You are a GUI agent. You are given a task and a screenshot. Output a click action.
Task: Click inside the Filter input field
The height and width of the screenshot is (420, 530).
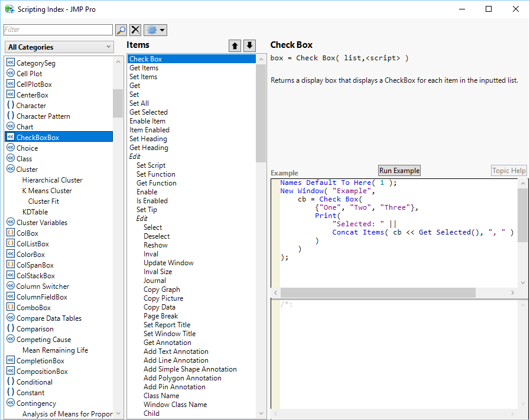click(x=56, y=30)
